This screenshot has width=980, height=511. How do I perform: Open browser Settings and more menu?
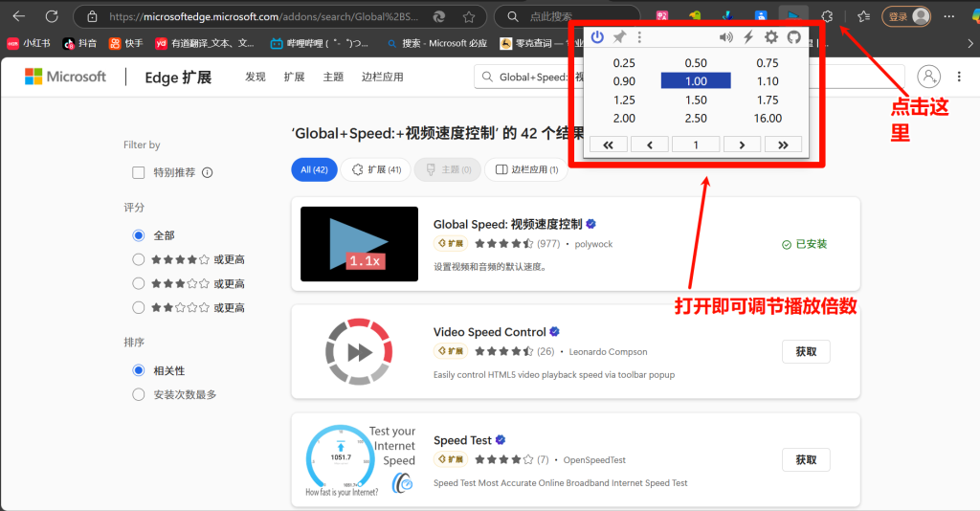(x=948, y=17)
